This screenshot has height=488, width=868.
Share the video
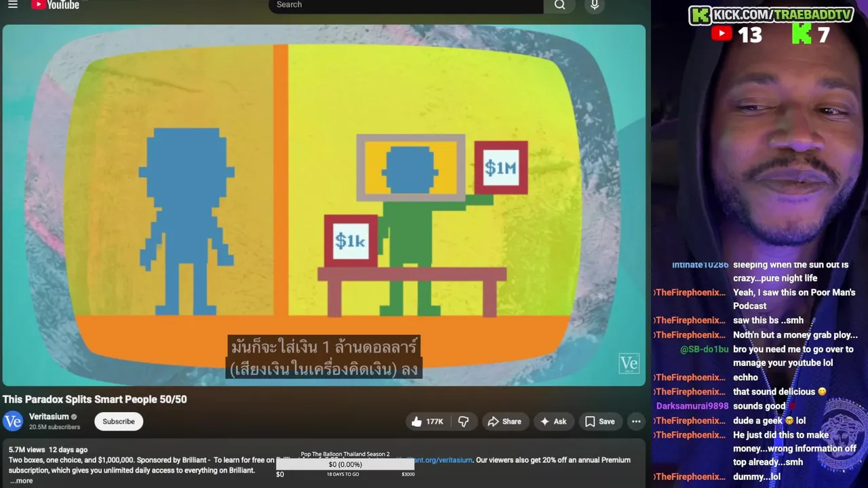pos(505,422)
